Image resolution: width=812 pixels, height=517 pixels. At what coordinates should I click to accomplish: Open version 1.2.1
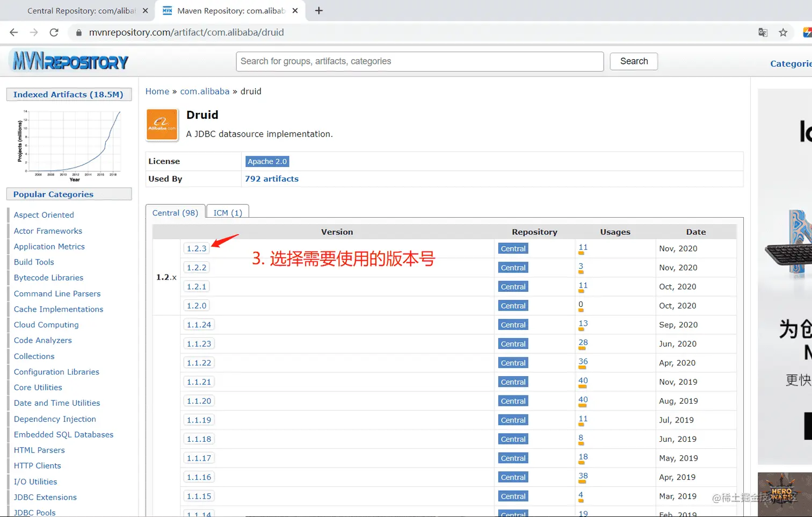[x=197, y=286]
